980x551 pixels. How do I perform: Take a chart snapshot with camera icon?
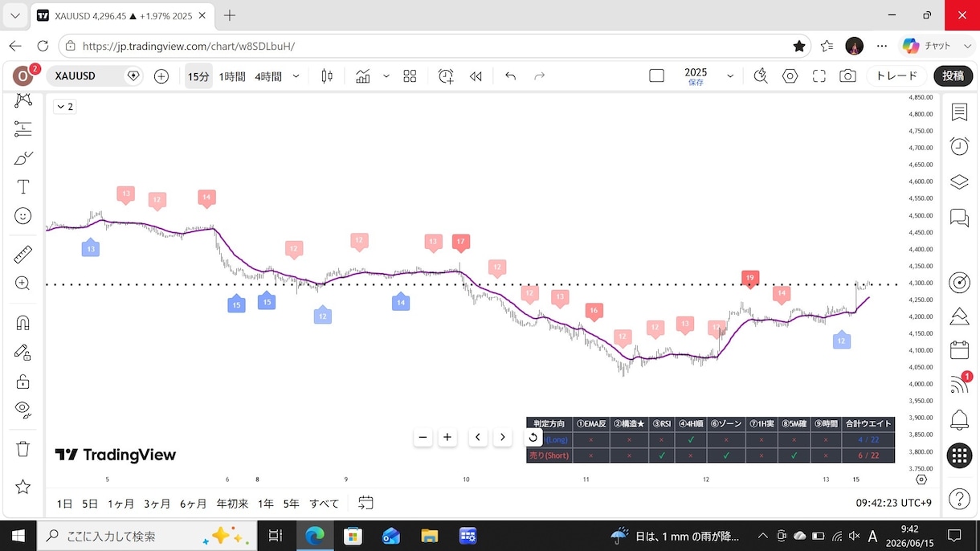(x=847, y=76)
